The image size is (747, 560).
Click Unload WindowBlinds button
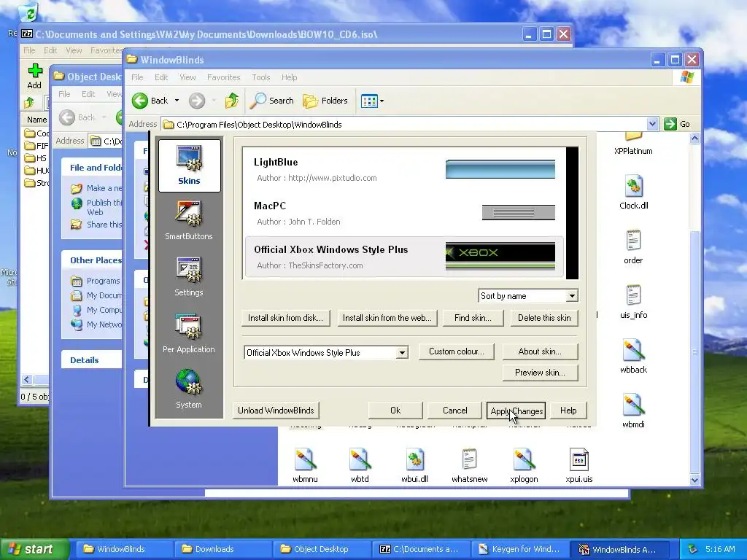(x=276, y=411)
